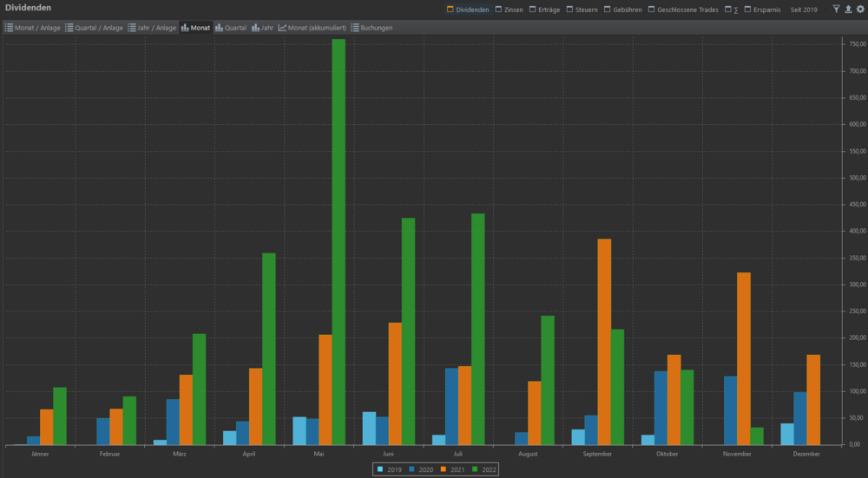Click the export data icon
The width and height of the screenshot is (868, 478).
point(848,10)
